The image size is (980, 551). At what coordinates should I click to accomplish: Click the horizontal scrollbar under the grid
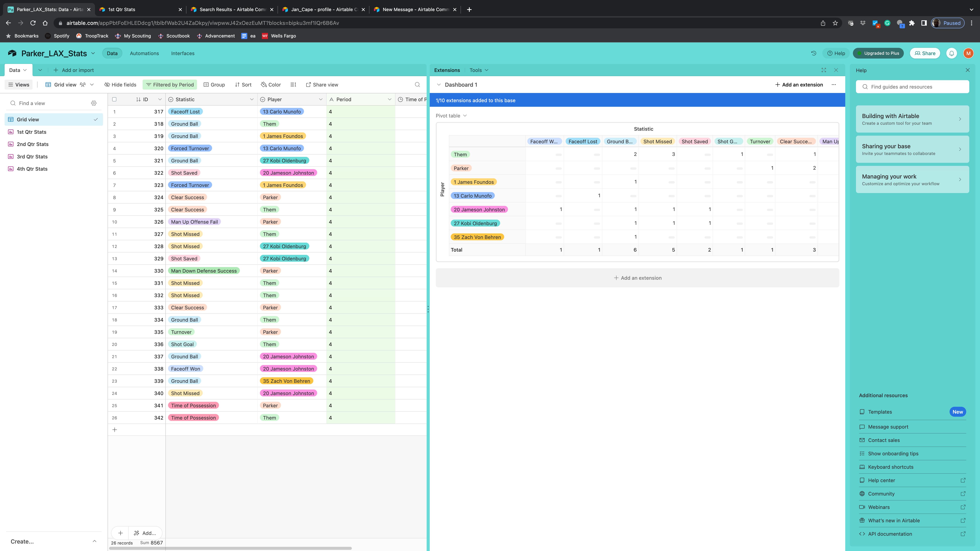pos(230,548)
